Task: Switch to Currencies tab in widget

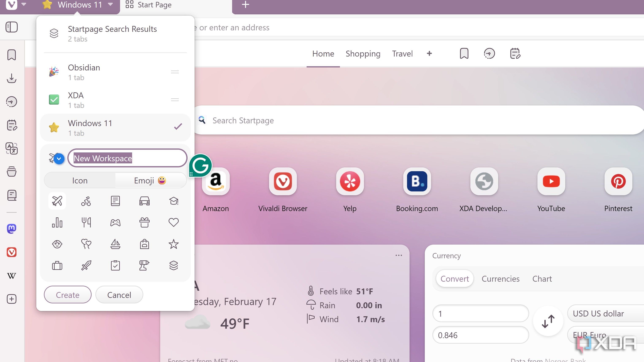Action: click(501, 279)
